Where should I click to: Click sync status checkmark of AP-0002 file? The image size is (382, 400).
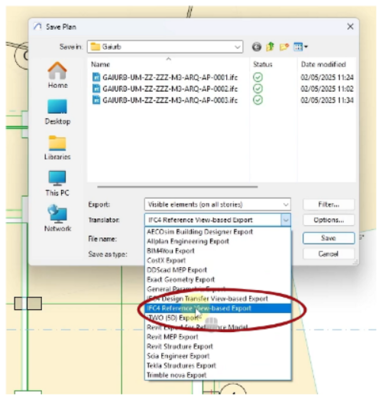[258, 89]
